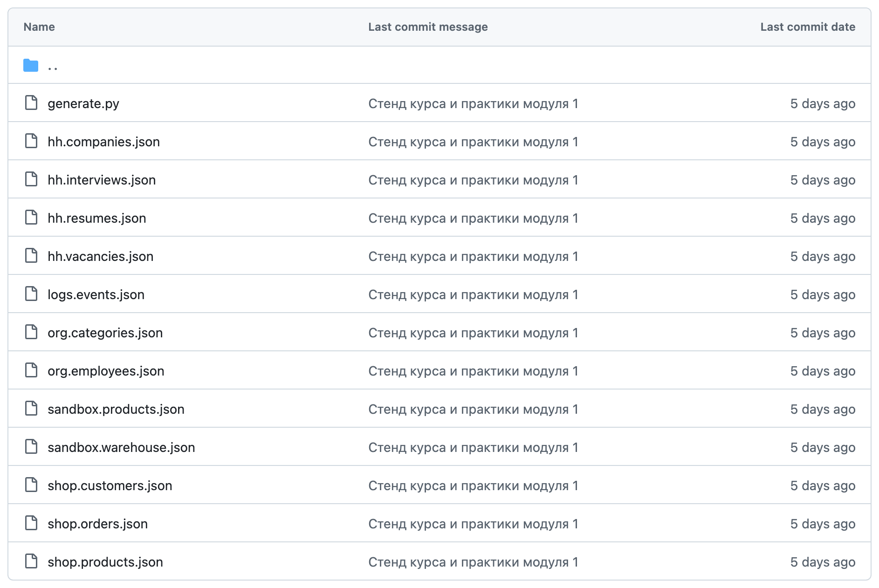Open the commit message link for org.employees.json

[473, 371]
